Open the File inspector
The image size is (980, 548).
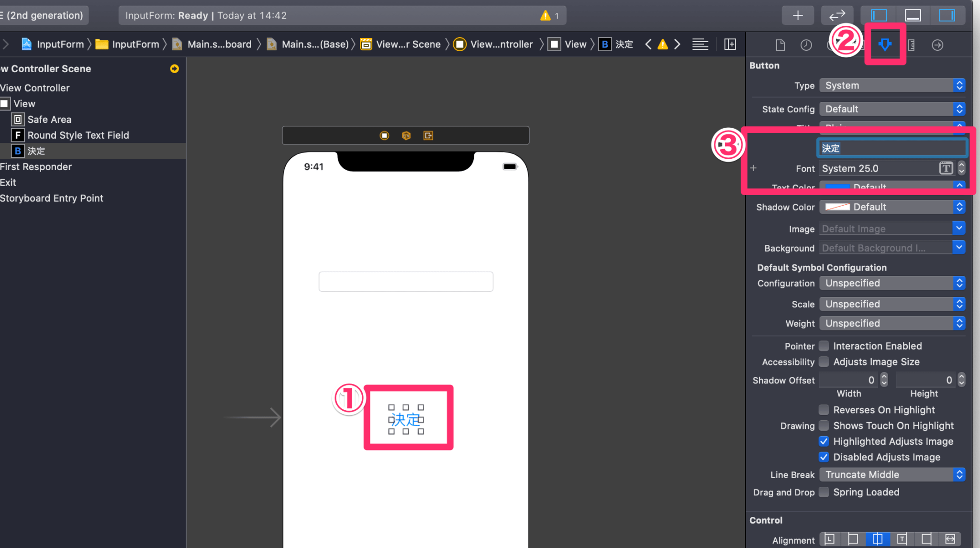pyautogui.click(x=780, y=44)
